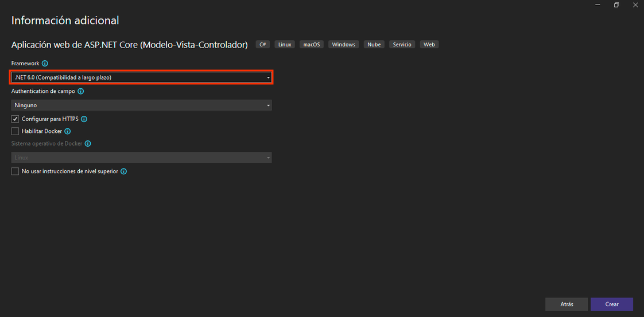Expand the Authentication dropdown showing Ninguno

tap(141, 105)
